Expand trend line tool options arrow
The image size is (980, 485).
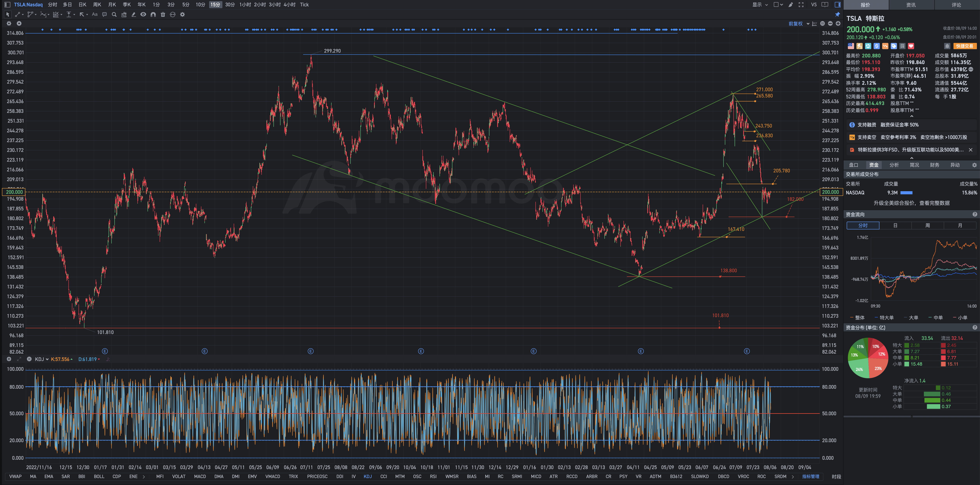point(23,15)
